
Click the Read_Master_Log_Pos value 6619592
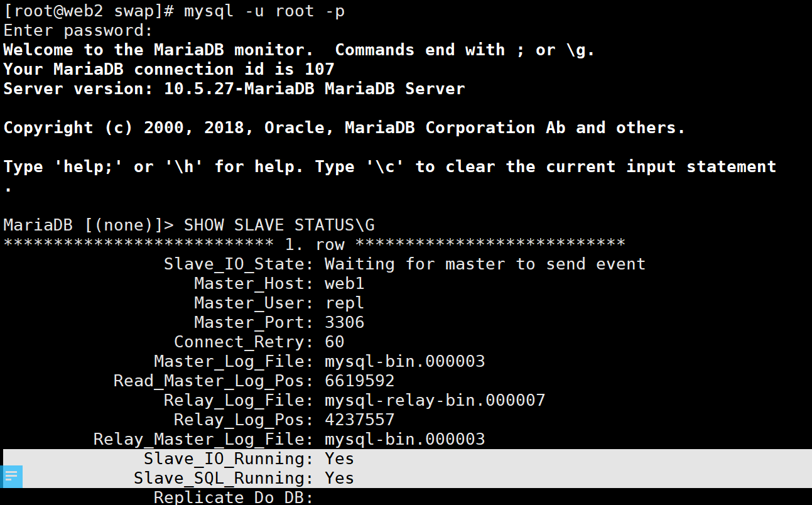tap(359, 381)
